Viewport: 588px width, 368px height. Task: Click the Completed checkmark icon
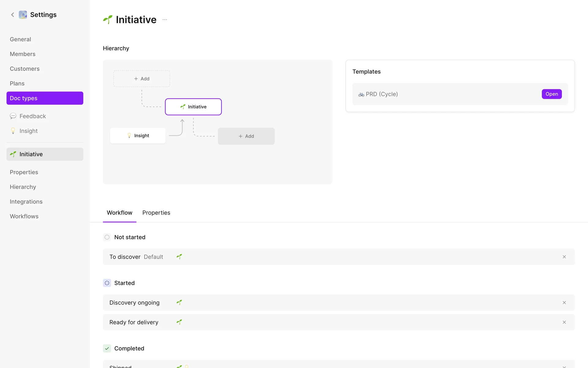point(107,348)
